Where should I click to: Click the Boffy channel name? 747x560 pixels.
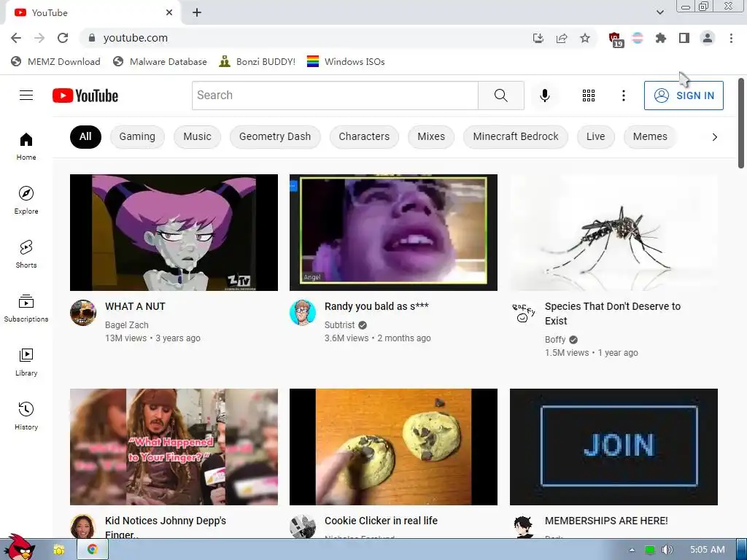click(555, 340)
